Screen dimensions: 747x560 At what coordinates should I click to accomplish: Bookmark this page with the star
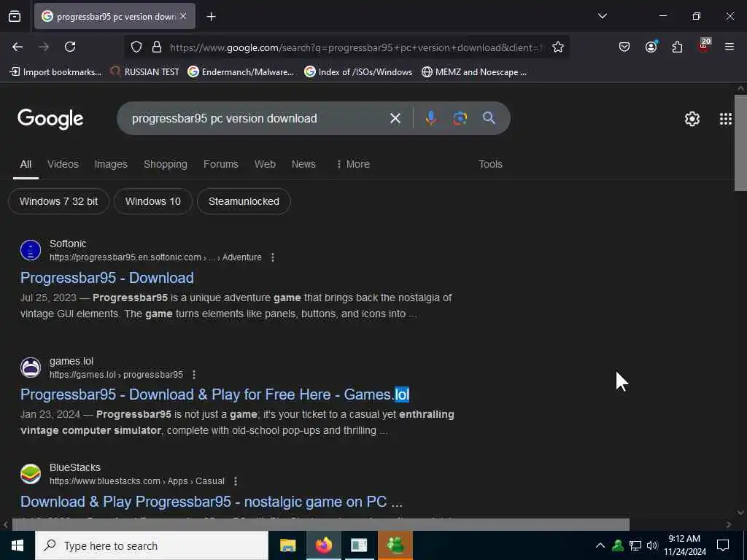tap(558, 47)
